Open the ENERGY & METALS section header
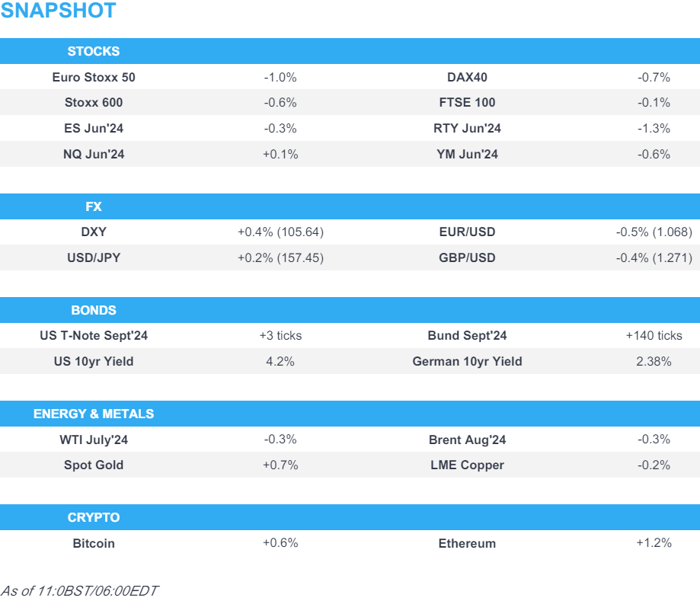This screenshot has height=601, width=700. pos(94,414)
